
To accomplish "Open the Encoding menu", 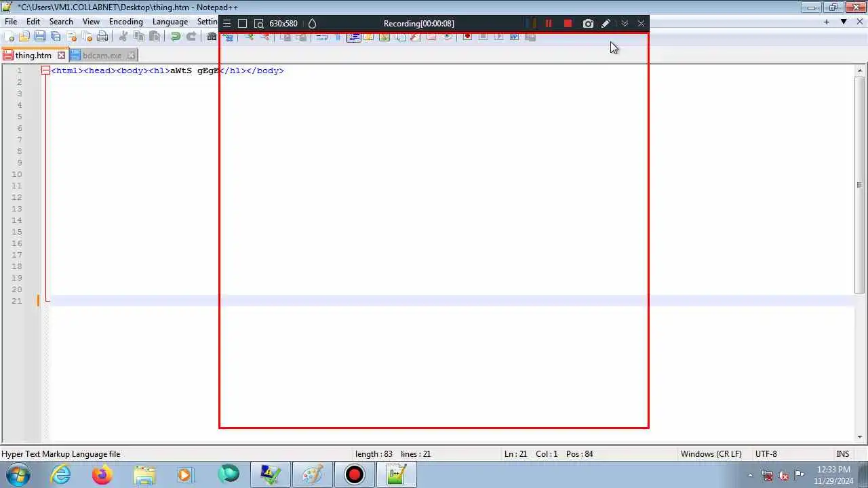I will pyautogui.click(x=126, y=22).
